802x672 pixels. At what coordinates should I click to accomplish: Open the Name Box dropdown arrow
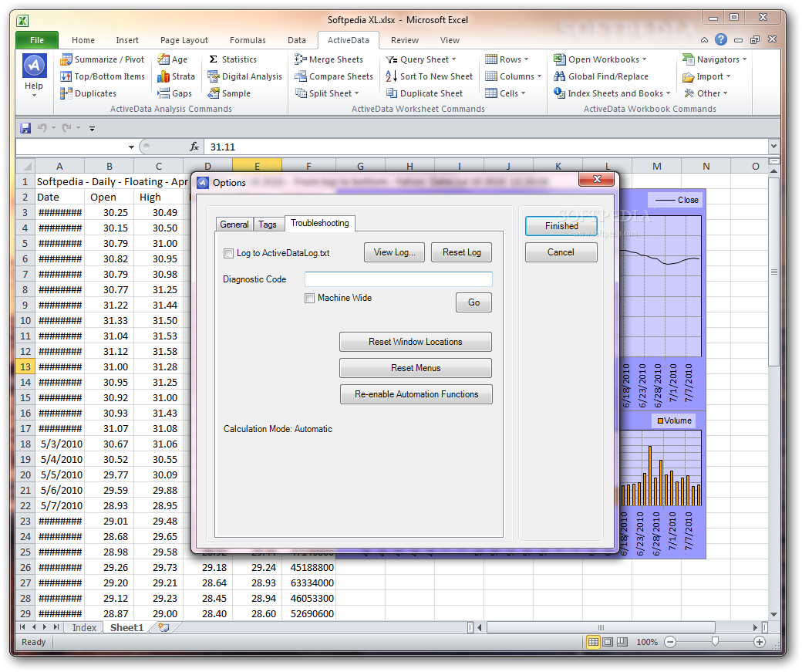point(131,147)
